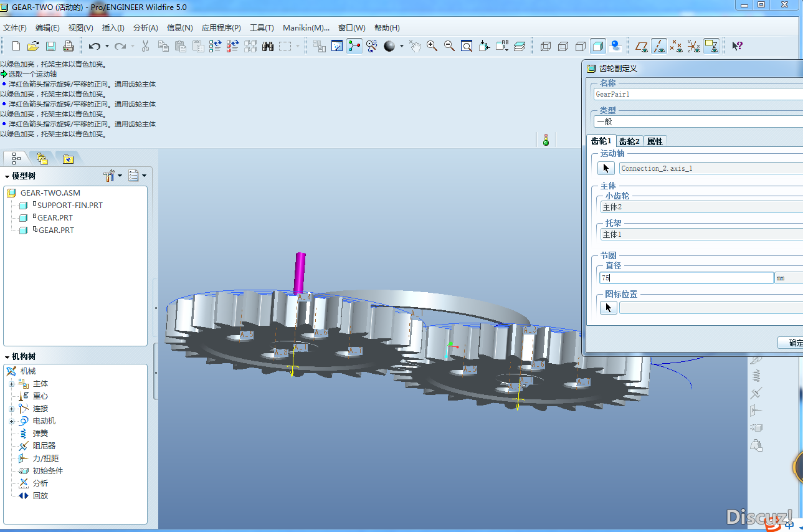Toggle the spin center icon
Image resolution: width=803 pixels, height=532 pixels.
pyautogui.click(x=354, y=46)
